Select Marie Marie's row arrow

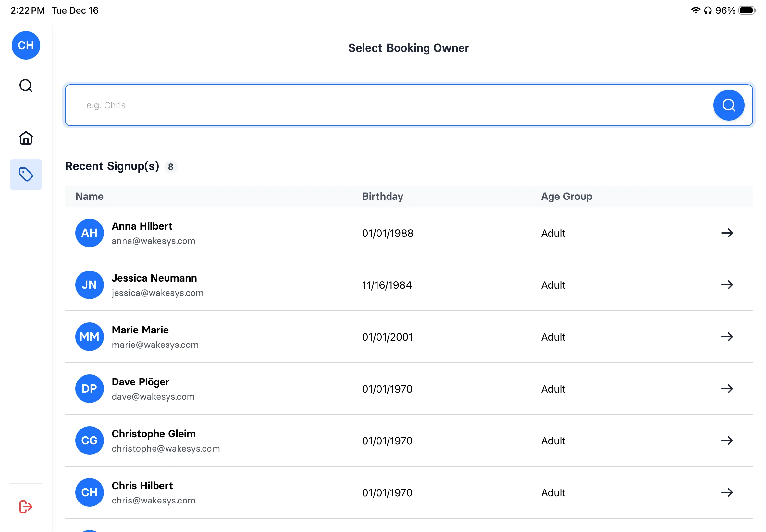coord(728,337)
